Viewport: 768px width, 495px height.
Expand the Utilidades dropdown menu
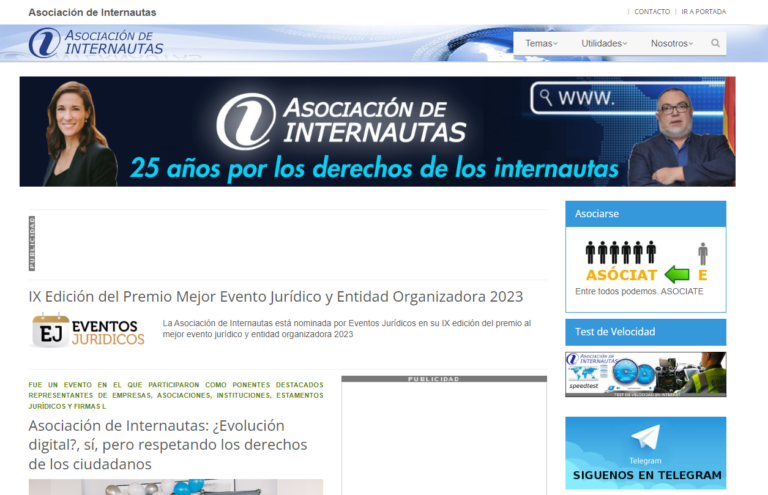tap(604, 44)
